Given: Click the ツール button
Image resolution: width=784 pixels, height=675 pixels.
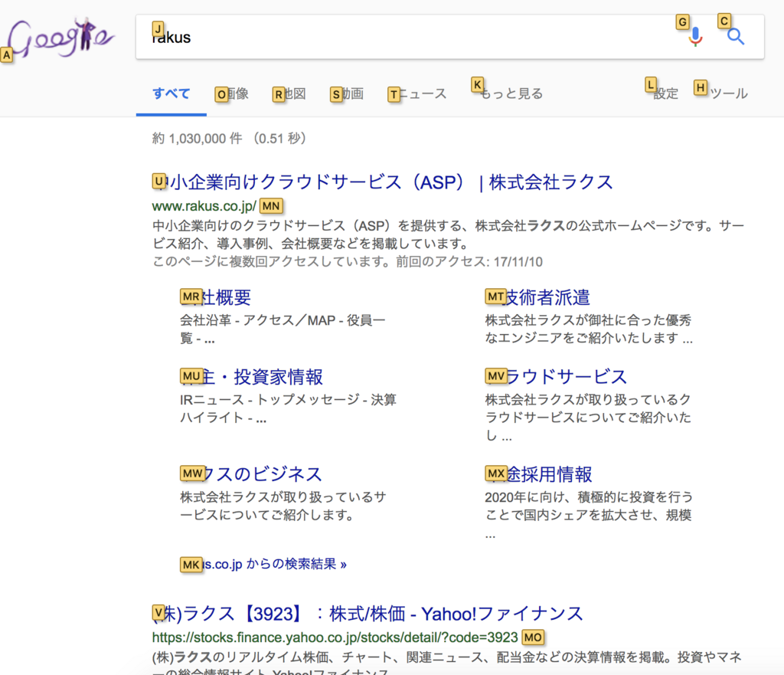Looking at the screenshot, I should point(727,93).
